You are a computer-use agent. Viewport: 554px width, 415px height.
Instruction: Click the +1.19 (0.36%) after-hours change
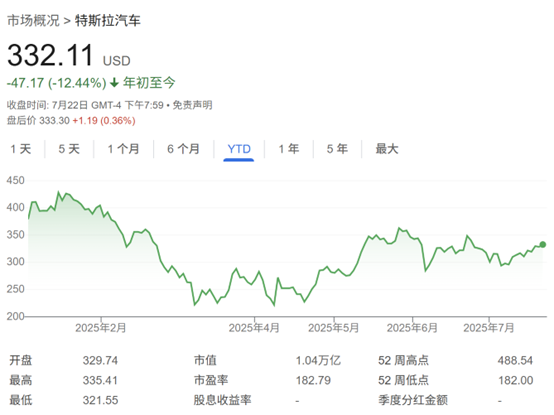104,120
